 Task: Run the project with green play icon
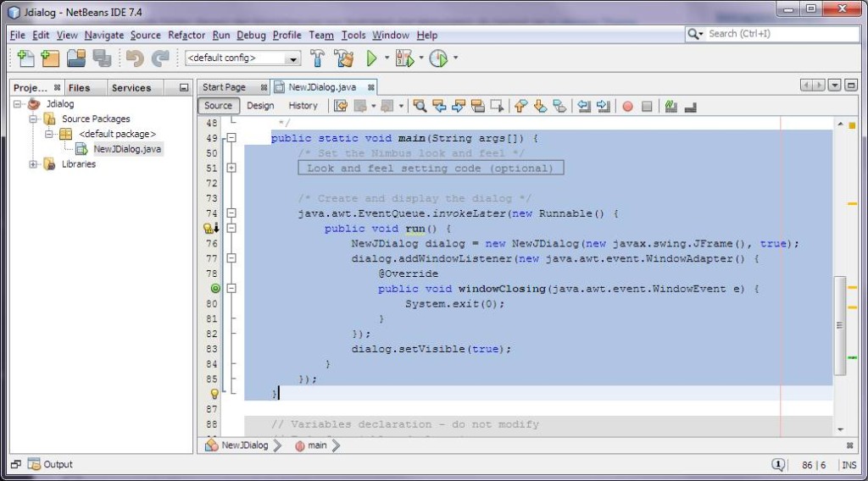pos(371,58)
